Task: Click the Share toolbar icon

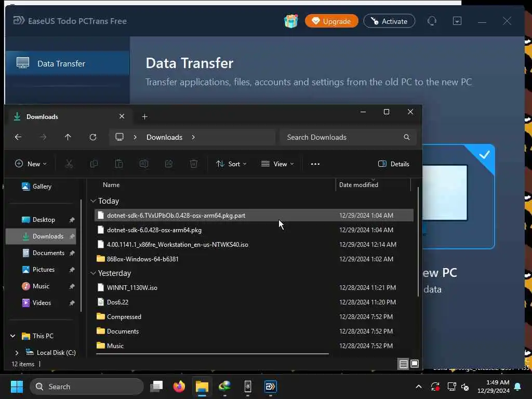Action: coord(169,164)
